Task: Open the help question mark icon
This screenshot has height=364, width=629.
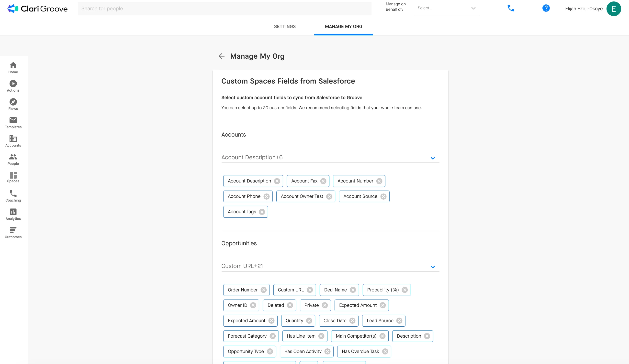Action: coord(546,8)
